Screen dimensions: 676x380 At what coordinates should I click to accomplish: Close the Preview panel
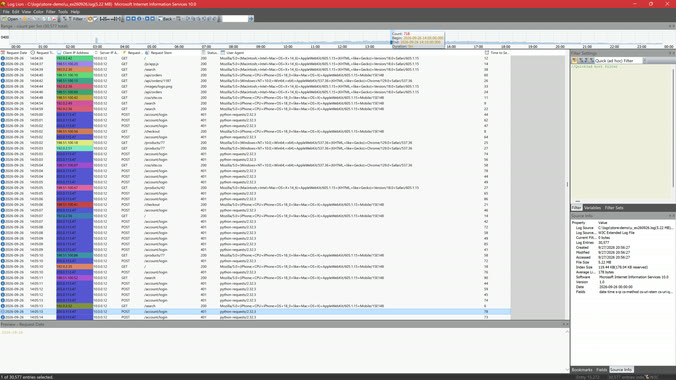(567, 324)
